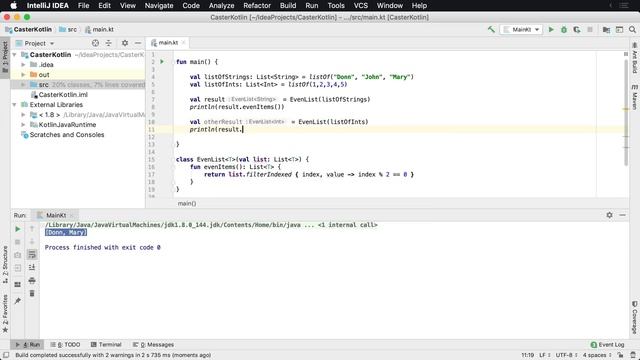The height and width of the screenshot is (360, 640).
Task: Hide the Run panel with minus icon
Action: pos(622,215)
